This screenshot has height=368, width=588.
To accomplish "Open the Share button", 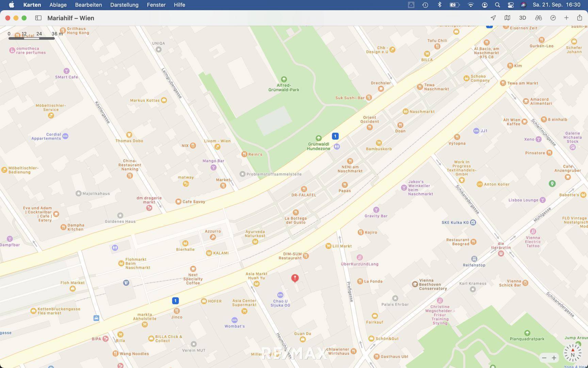I will [579, 18].
